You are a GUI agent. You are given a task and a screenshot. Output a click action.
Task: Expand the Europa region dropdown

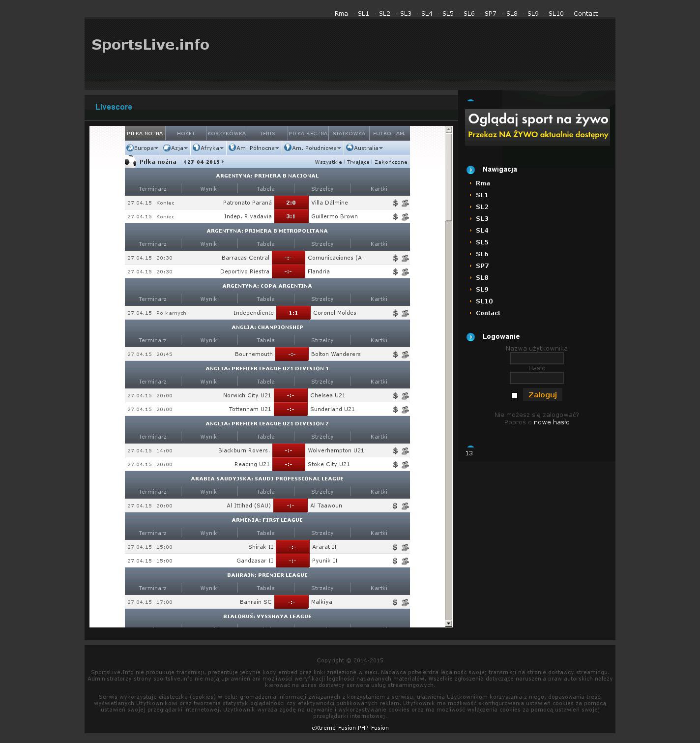click(142, 148)
